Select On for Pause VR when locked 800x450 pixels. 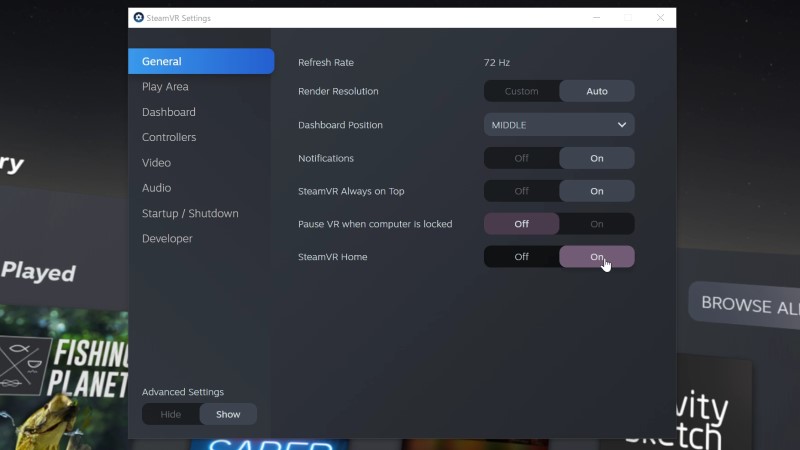click(597, 224)
